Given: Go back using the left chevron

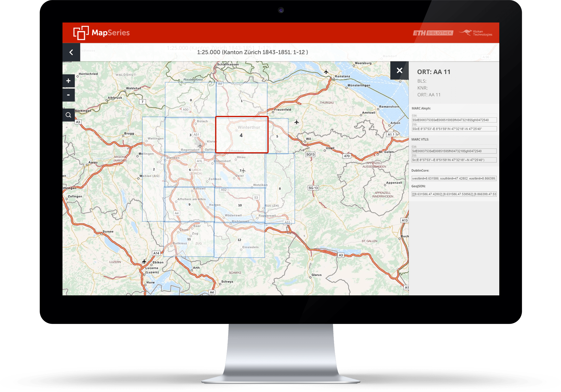Looking at the screenshot, I should click(x=71, y=52).
